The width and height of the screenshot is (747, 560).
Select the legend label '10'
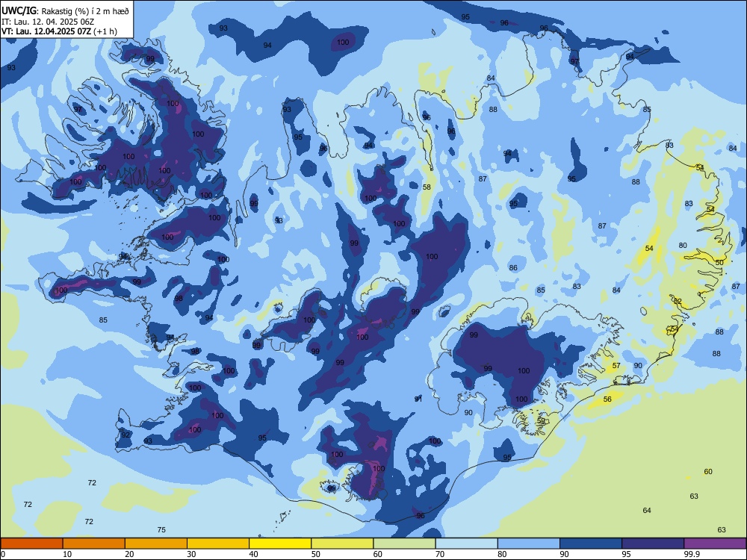[x=67, y=554]
